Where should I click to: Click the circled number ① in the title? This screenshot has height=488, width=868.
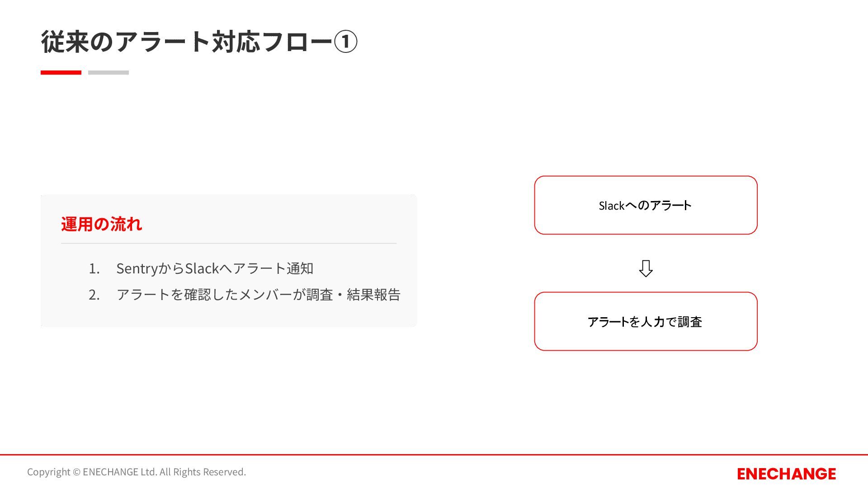345,42
